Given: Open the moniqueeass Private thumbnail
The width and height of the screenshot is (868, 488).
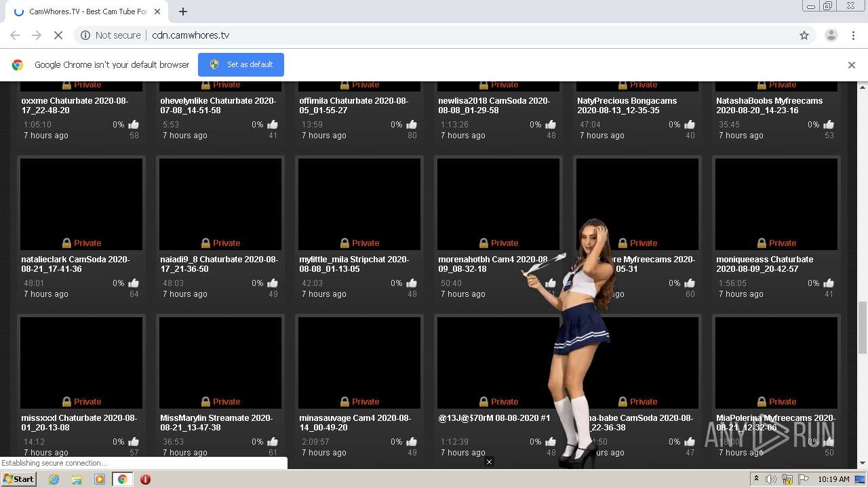Looking at the screenshot, I should [x=776, y=204].
